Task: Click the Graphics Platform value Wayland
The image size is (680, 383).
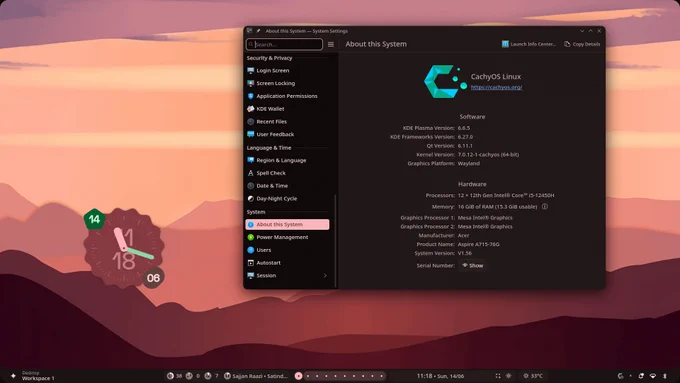Action: pos(469,164)
